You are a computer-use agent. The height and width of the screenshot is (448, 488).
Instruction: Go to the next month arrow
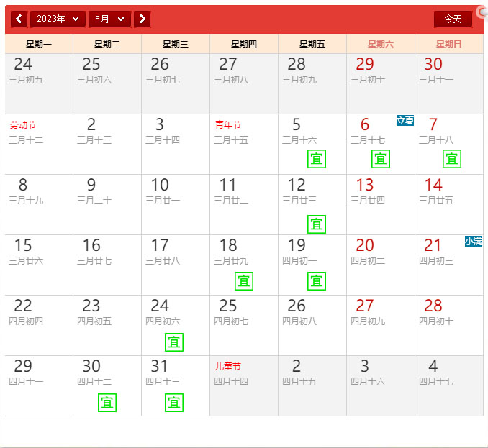point(143,19)
